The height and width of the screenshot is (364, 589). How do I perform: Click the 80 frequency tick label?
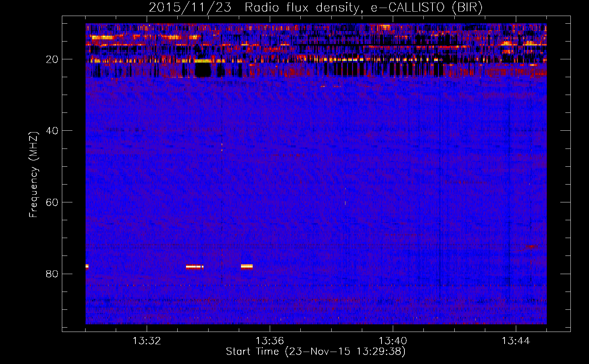pos(52,274)
